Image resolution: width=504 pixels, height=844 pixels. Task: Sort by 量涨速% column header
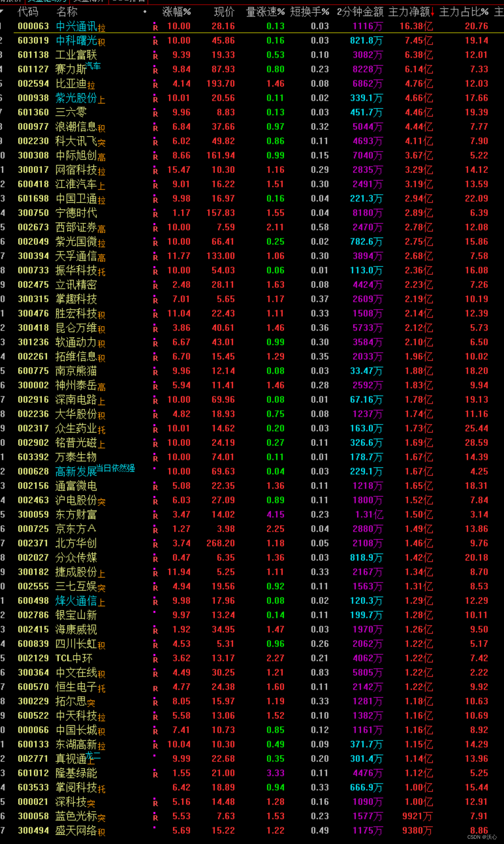click(265, 12)
